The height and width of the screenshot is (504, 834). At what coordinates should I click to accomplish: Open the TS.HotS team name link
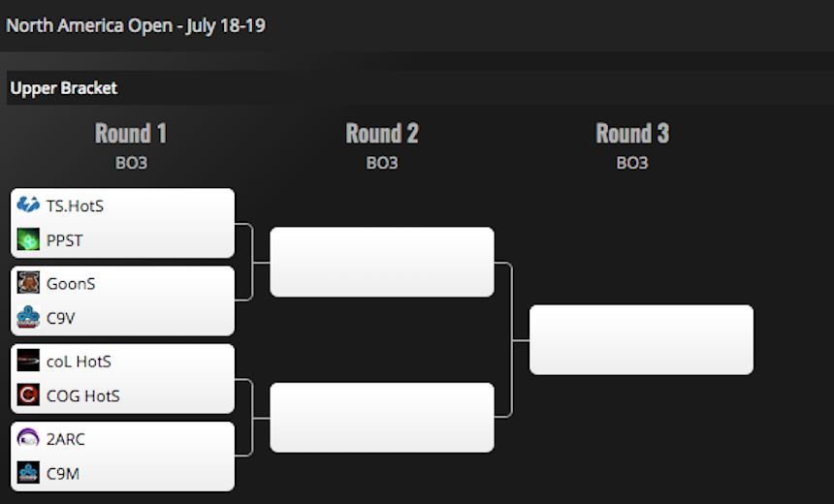tap(75, 205)
